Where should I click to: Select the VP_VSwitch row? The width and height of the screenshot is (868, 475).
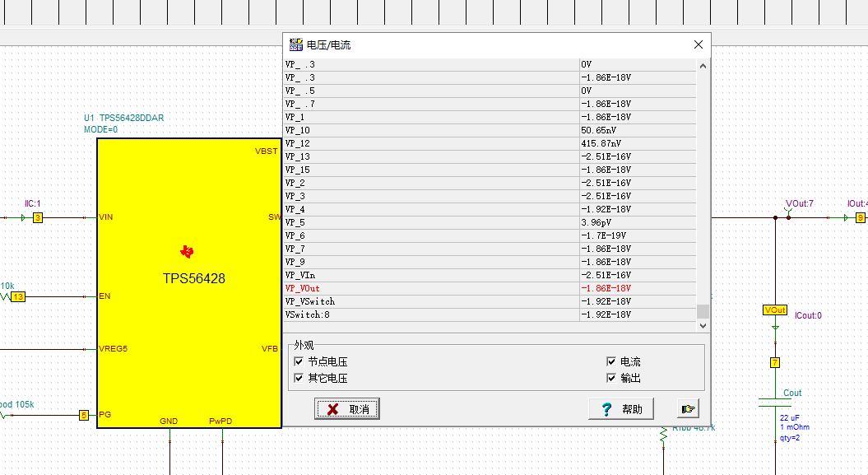[490, 302]
